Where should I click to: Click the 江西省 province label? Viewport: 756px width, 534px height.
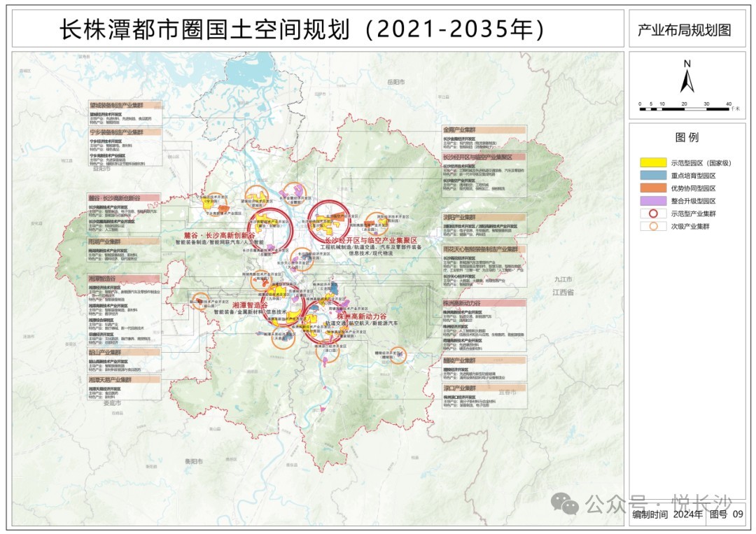coord(563,292)
